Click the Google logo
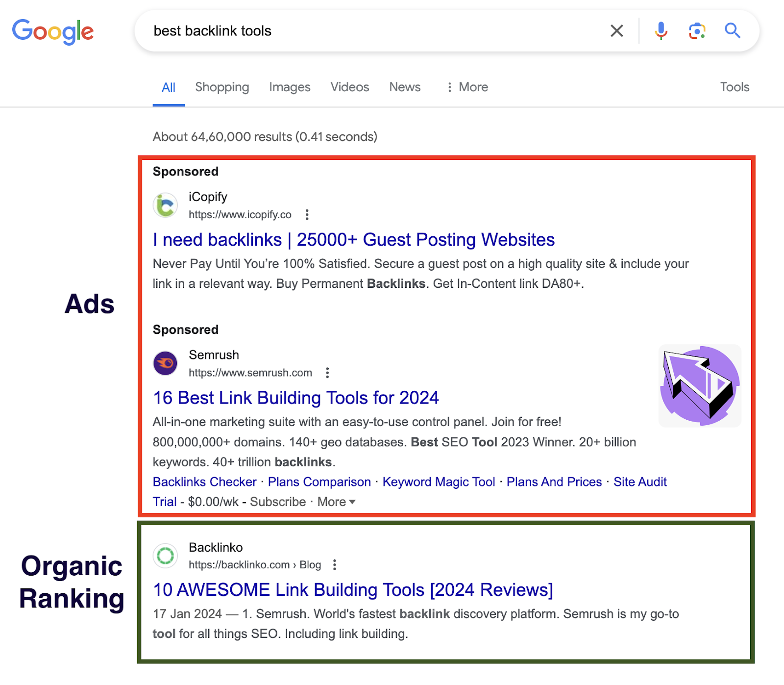784x685 pixels. pyautogui.click(x=53, y=31)
